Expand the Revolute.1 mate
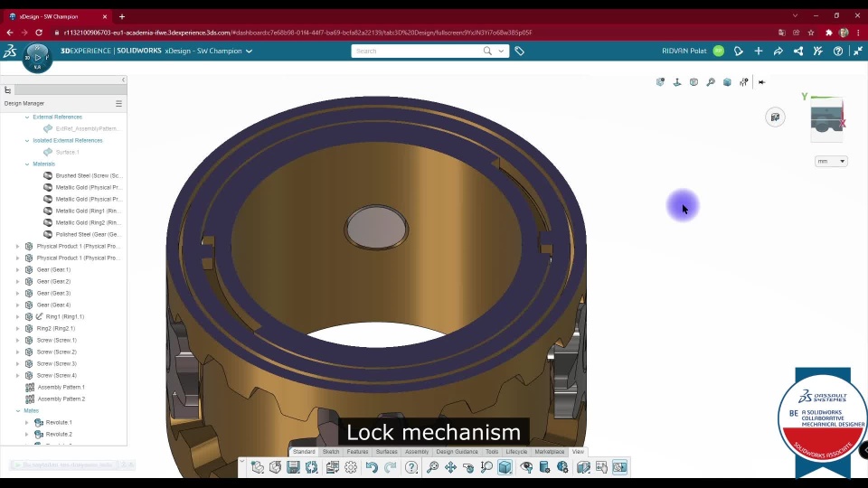This screenshot has height=488, width=868. pos(26,423)
